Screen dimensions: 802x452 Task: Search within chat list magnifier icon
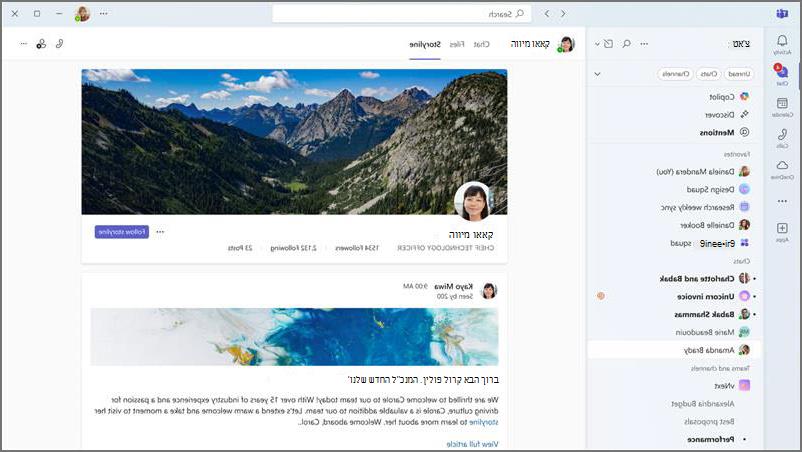tap(627, 44)
